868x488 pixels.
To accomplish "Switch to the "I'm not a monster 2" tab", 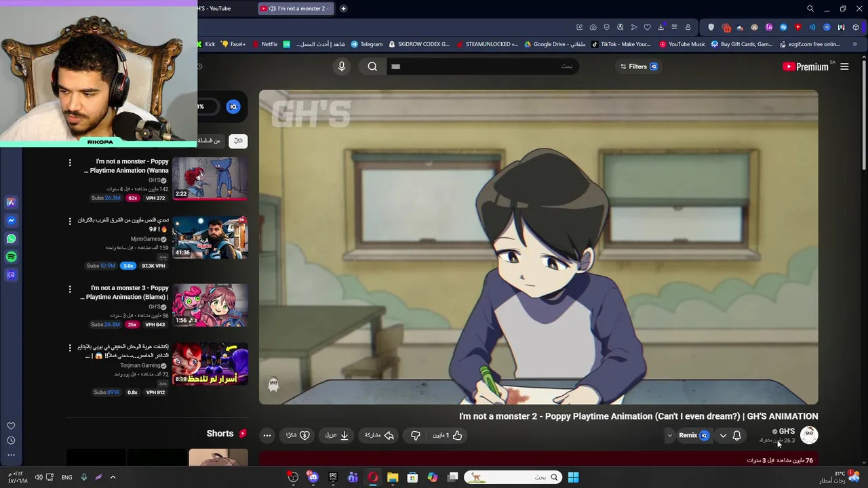I will pos(297,8).
